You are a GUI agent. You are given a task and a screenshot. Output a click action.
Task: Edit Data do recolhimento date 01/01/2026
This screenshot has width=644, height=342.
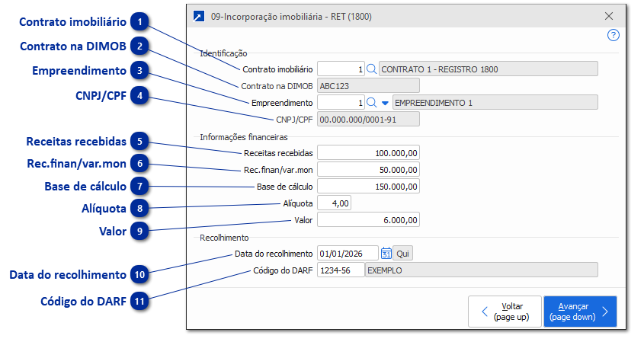click(x=348, y=254)
